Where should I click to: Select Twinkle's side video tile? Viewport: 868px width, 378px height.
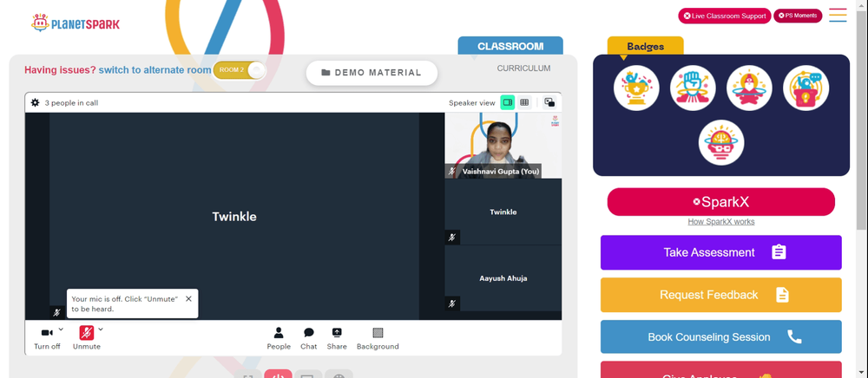[x=503, y=212]
